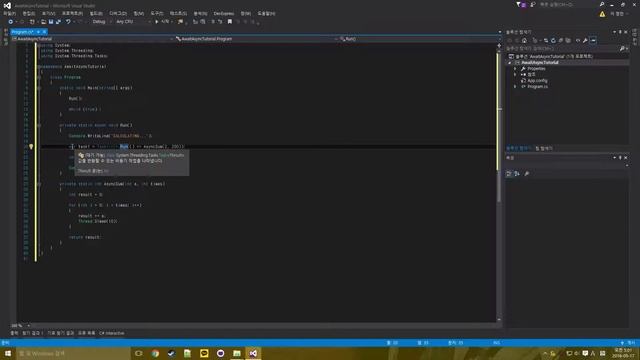Collapse the AsyncSum method outline box
This screenshot has width=640, height=360.
pos(39,184)
